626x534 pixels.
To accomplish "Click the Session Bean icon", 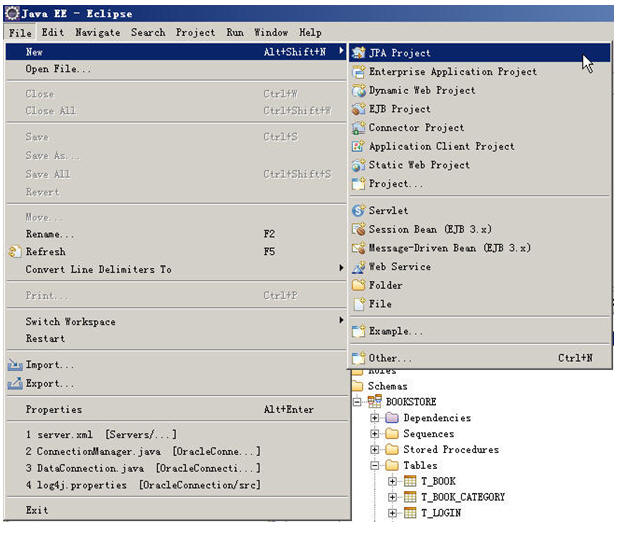I will (359, 230).
